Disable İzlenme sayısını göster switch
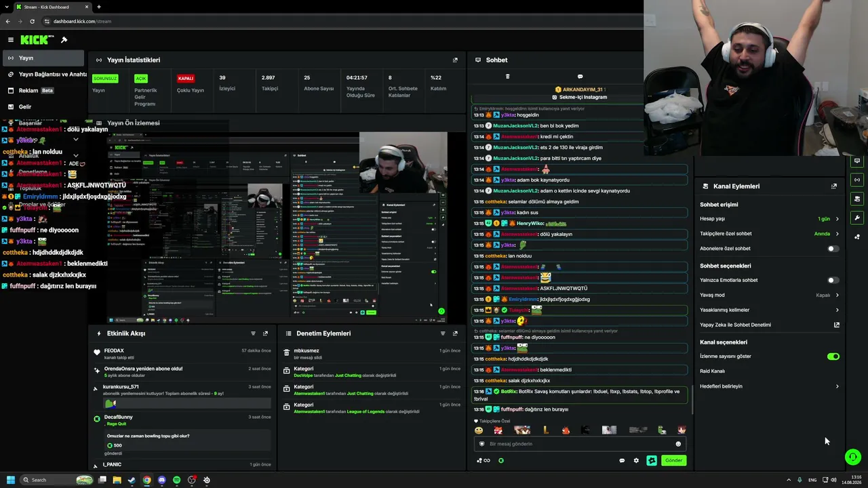 (833, 357)
